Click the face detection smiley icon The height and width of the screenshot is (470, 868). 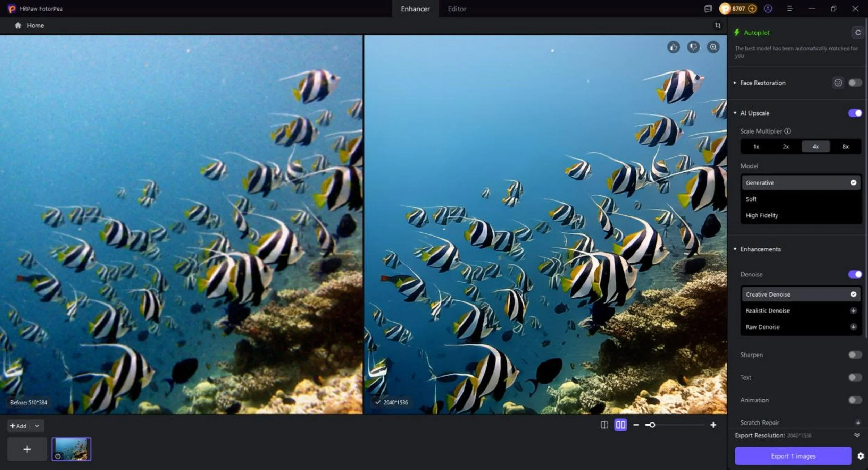click(x=838, y=83)
